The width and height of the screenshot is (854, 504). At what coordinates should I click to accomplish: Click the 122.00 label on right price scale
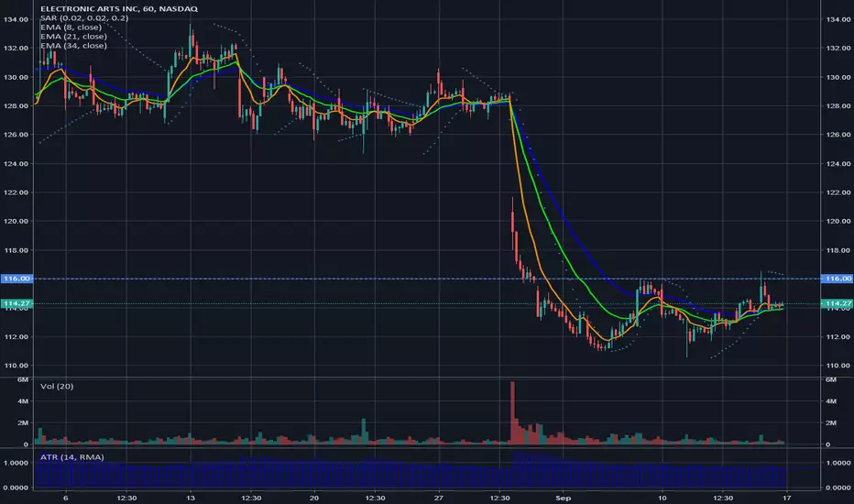click(x=838, y=192)
